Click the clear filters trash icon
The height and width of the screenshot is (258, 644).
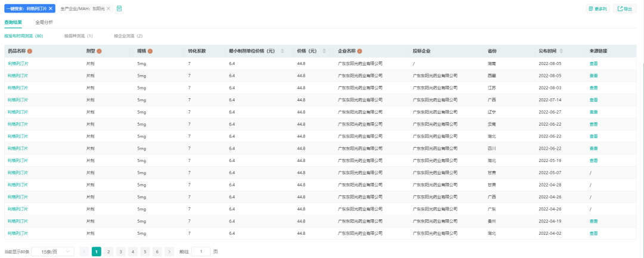[x=119, y=8]
